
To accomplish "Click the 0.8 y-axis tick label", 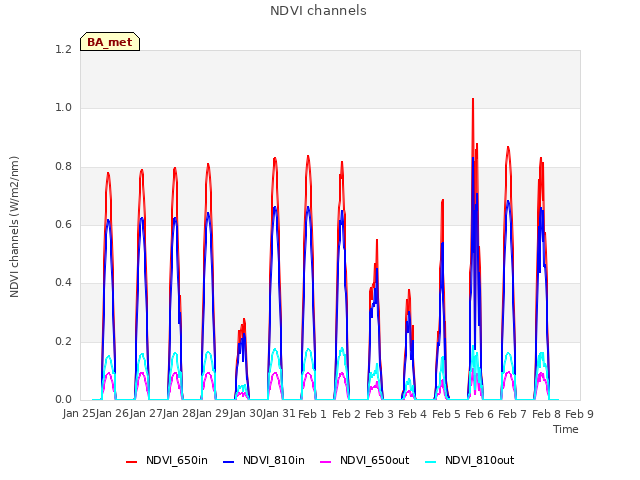I will (x=64, y=167).
